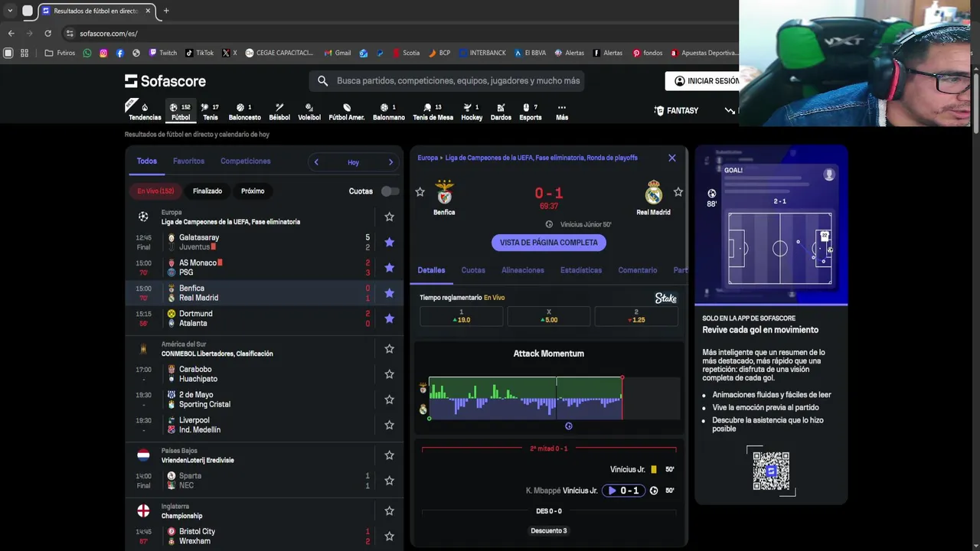The width and height of the screenshot is (980, 551).
Task: Click the INICIAR SESIÓN button
Action: click(x=706, y=80)
